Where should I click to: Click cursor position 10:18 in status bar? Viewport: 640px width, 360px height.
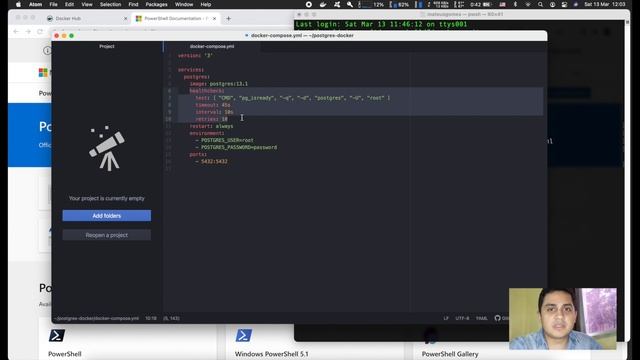coord(151,318)
